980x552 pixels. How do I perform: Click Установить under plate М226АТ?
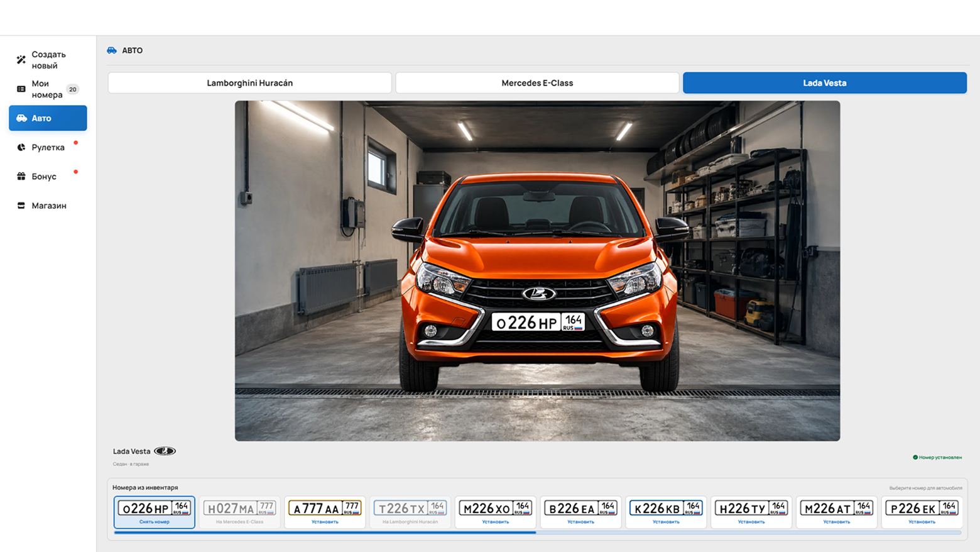(x=837, y=522)
